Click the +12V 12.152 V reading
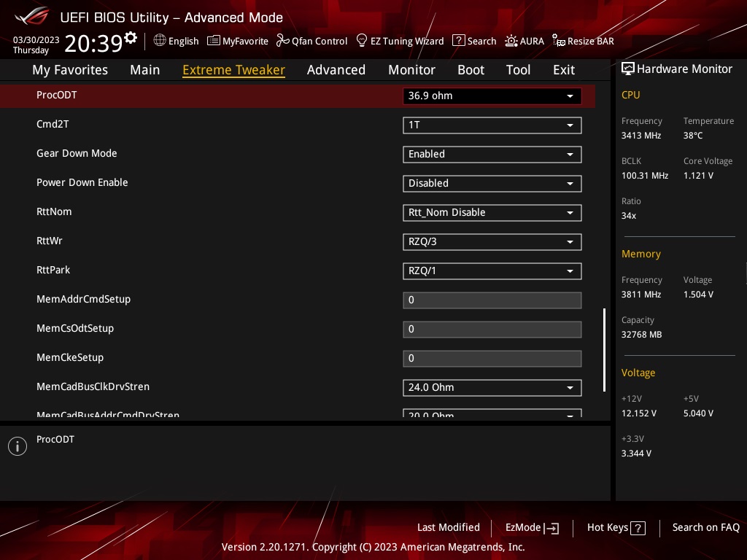 639,413
